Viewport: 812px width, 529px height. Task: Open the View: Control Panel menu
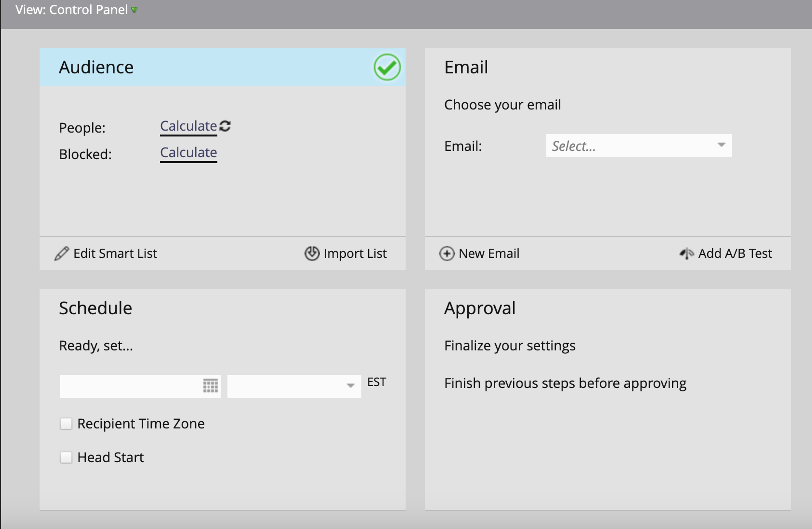[x=72, y=10]
